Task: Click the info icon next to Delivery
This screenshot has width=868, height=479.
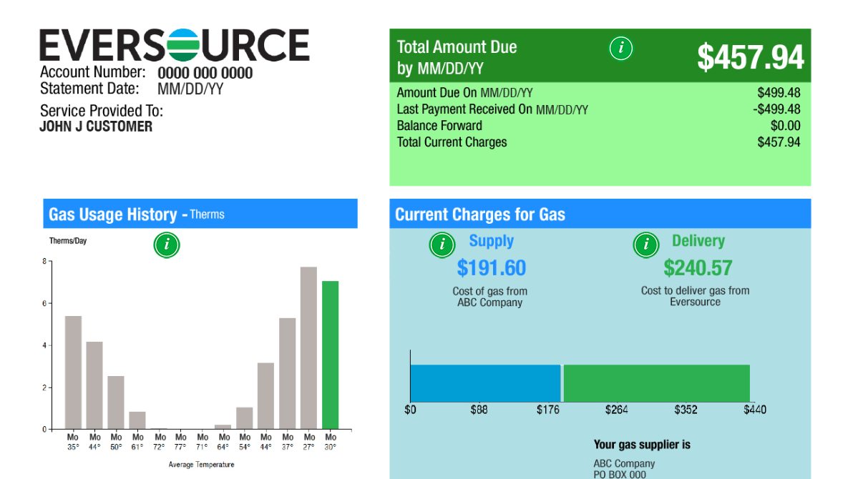Action: pos(646,245)
